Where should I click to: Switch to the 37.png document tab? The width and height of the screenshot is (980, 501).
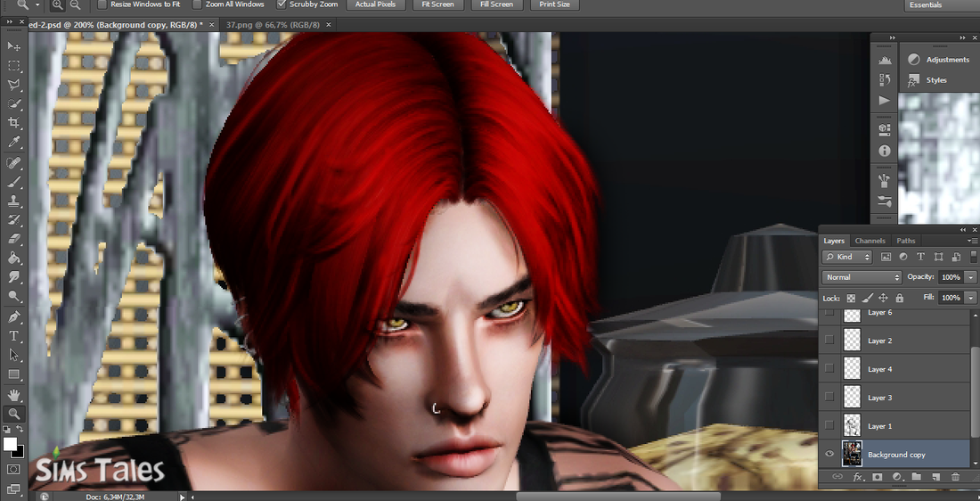273,25
